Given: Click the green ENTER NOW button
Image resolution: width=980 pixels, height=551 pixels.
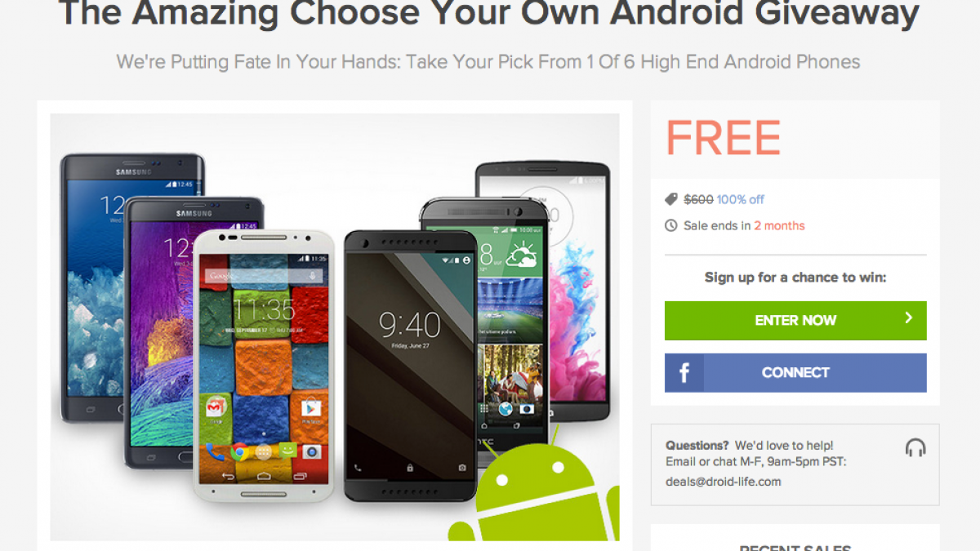Looking at the screenshot, I should pos(795,321).
